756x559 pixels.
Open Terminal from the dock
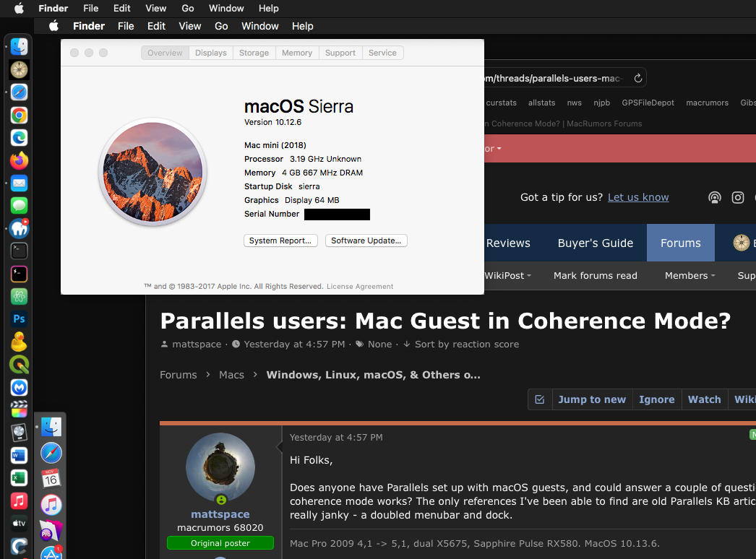[19, 251]
